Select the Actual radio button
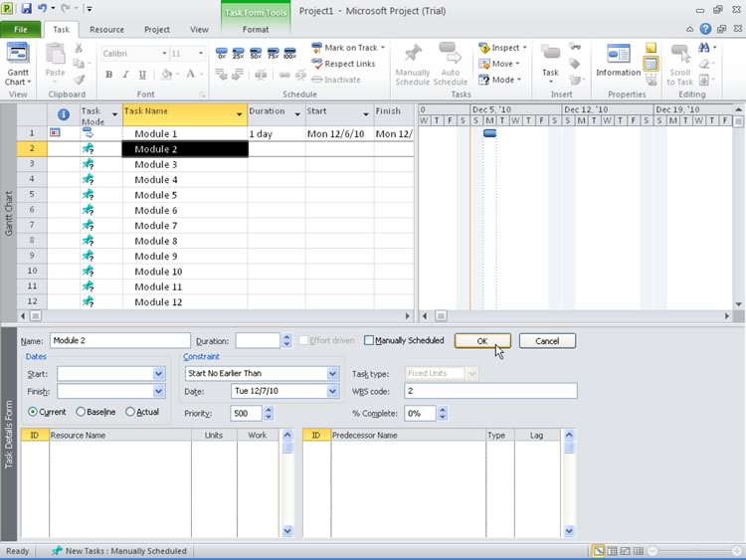The height and width of the screenshot is (560, 746). pyautogui.click(x=129, y=412)
